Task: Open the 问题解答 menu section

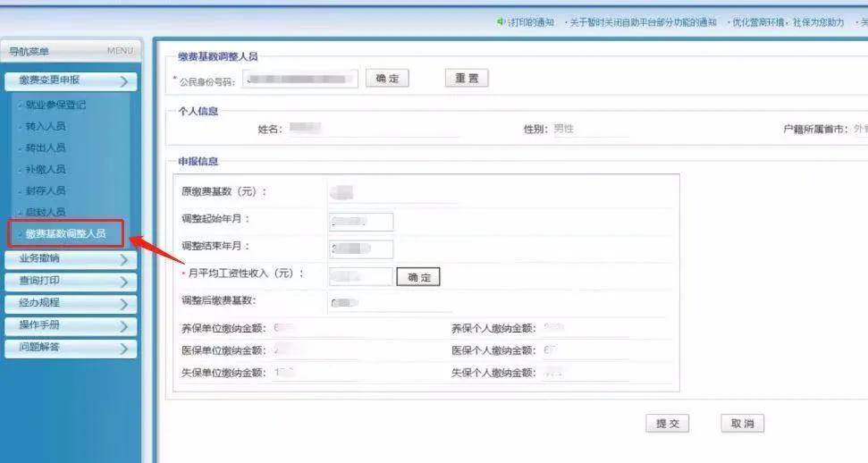Action: [x=70, y=348]
